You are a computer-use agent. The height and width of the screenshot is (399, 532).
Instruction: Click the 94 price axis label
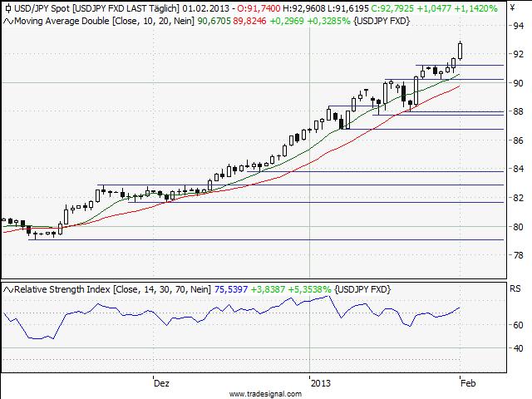tap(517, 26)
